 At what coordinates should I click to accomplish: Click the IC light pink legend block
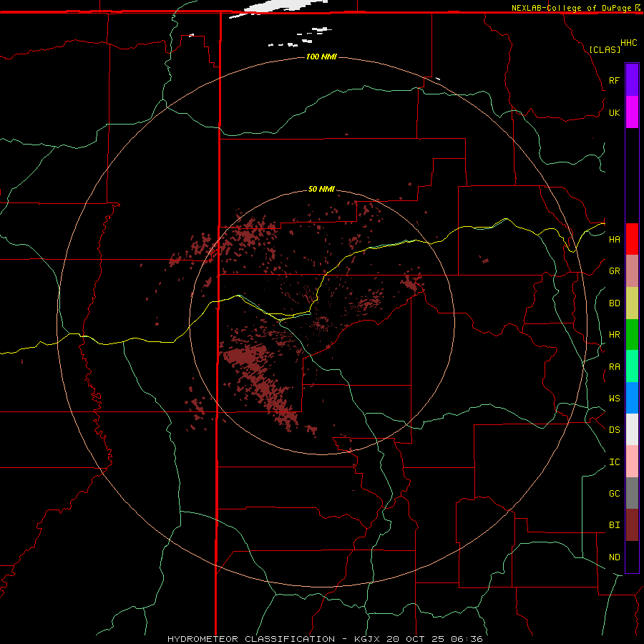point(632,462)
